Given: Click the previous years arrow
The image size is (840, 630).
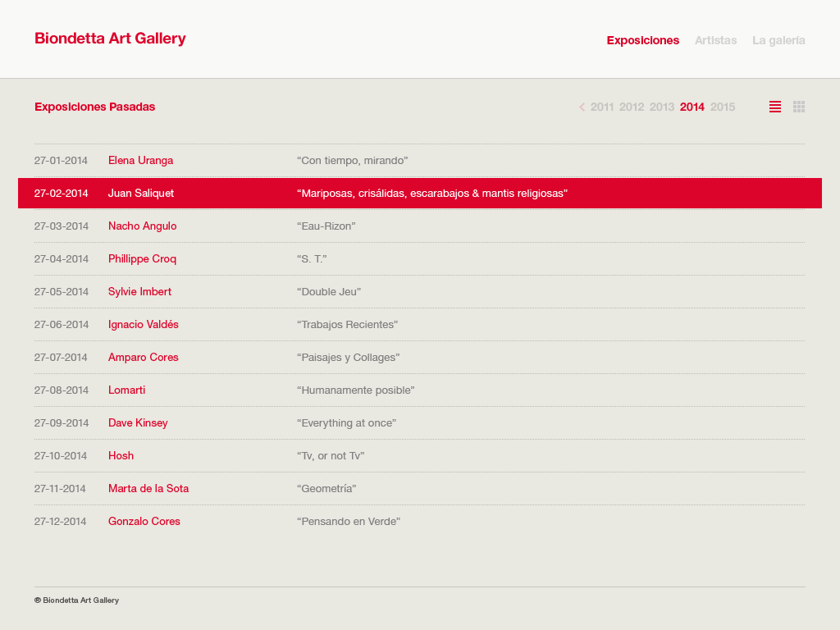Looking at the screenshot, I should [x=582, y=107].
